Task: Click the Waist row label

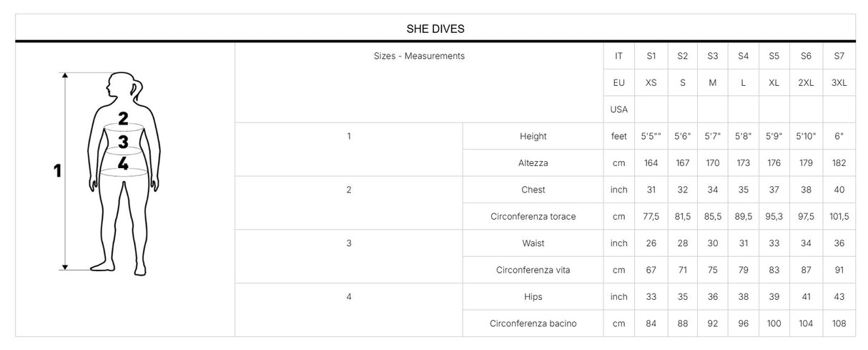Action: 533,243
